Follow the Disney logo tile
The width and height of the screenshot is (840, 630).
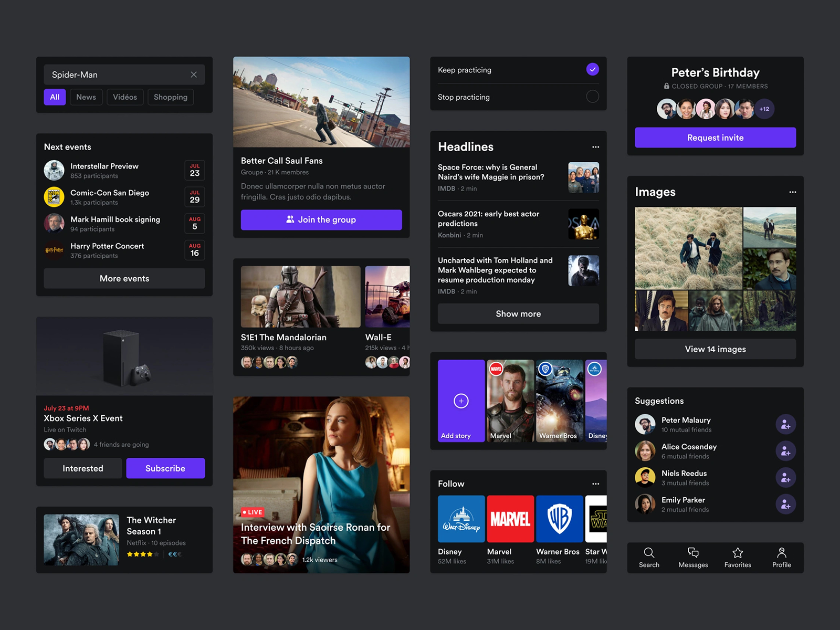461,519
